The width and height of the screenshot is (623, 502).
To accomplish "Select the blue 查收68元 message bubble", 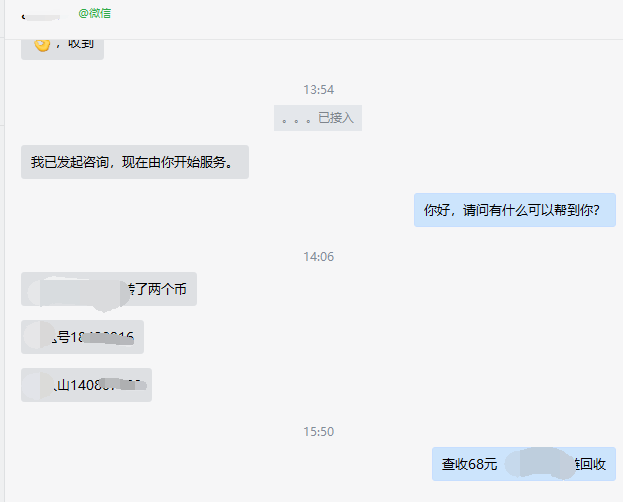I will [x=524, y=464].
